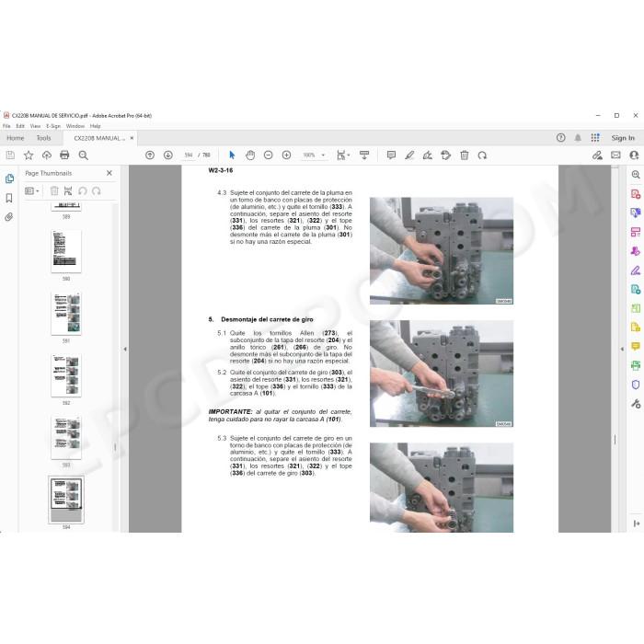The width and height of the screenshot is (644, 644).
Task: Save file with the floppy disk icon
Action: coord(10,155)
